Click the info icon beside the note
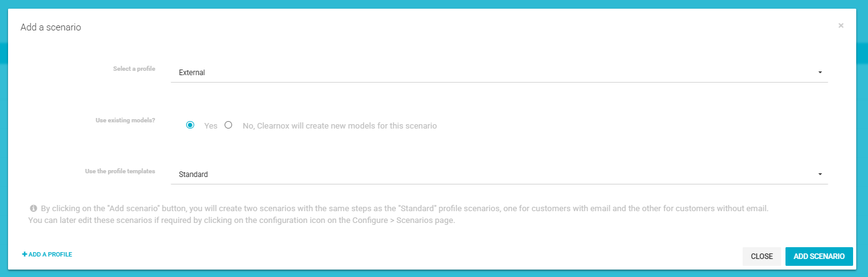The width and height of the screenshot is (868, 277). [34, 209]
